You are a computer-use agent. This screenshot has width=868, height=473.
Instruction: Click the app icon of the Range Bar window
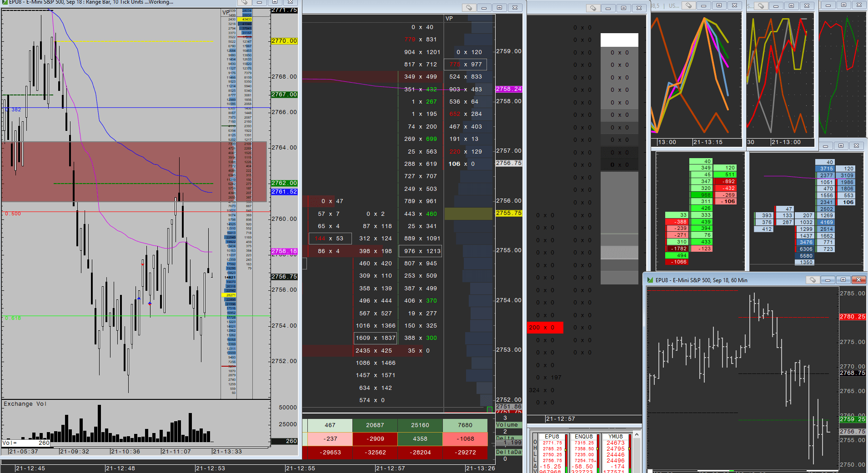[x=5, y=2]
